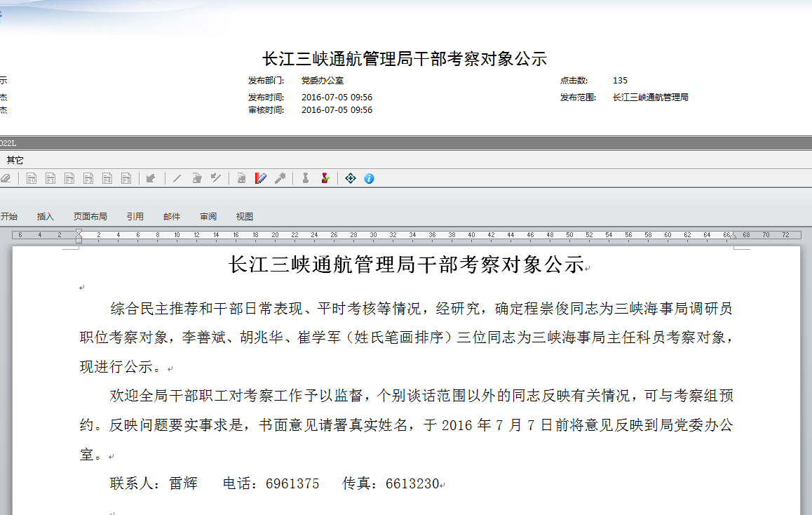Open the 页面布局 ribbon tab
This screenshot has height=515, width=812.
(90, 217)
